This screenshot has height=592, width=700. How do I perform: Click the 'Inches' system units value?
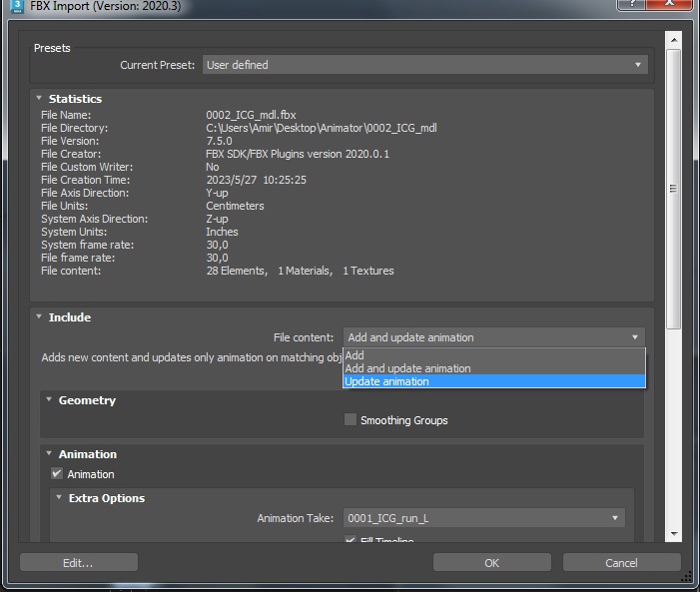(222, 232)
